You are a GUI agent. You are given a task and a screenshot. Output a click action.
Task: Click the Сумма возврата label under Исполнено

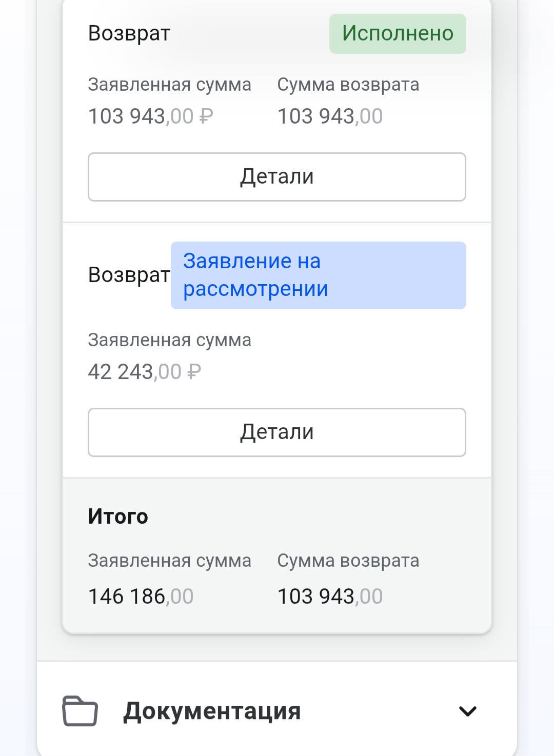point(348,85)
